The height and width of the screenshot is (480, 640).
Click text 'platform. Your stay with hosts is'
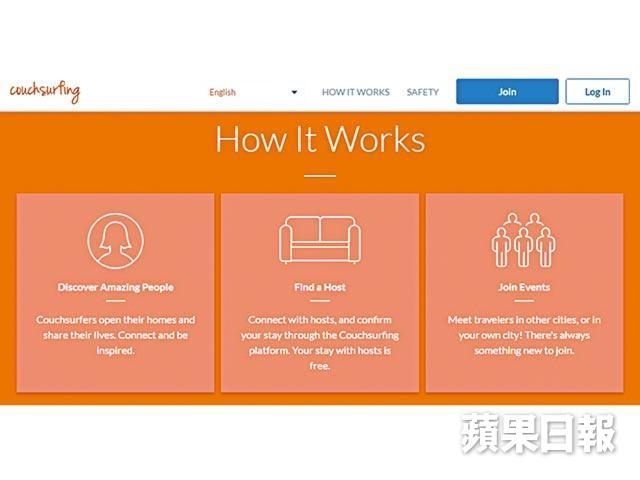pyautogui.click(x=320, y=351)
